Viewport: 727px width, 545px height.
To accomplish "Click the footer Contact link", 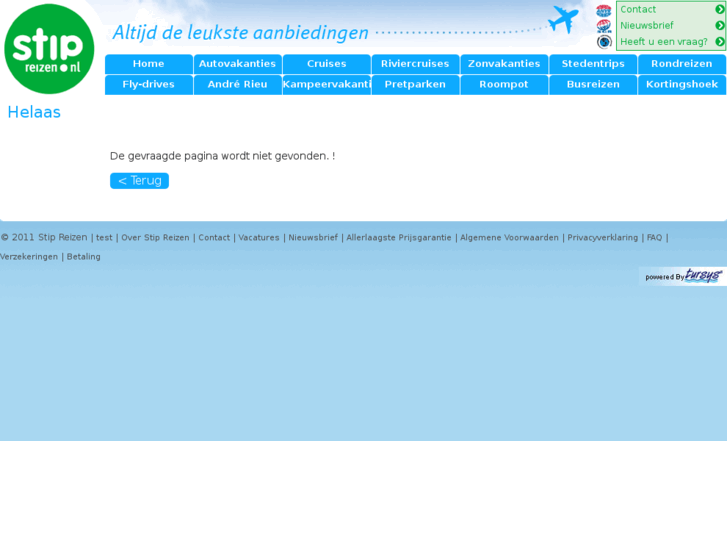I will point(214,238).
